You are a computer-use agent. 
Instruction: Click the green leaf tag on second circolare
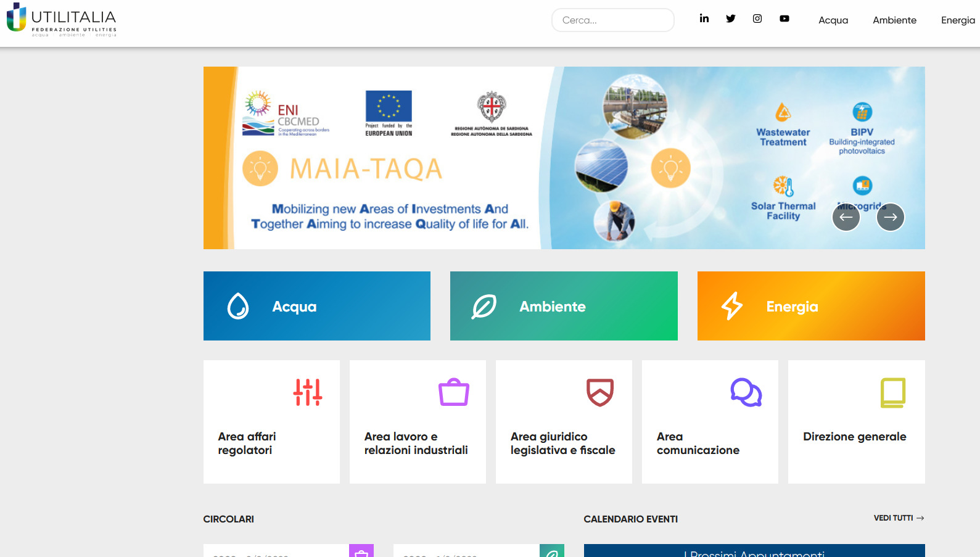(552, 551)
